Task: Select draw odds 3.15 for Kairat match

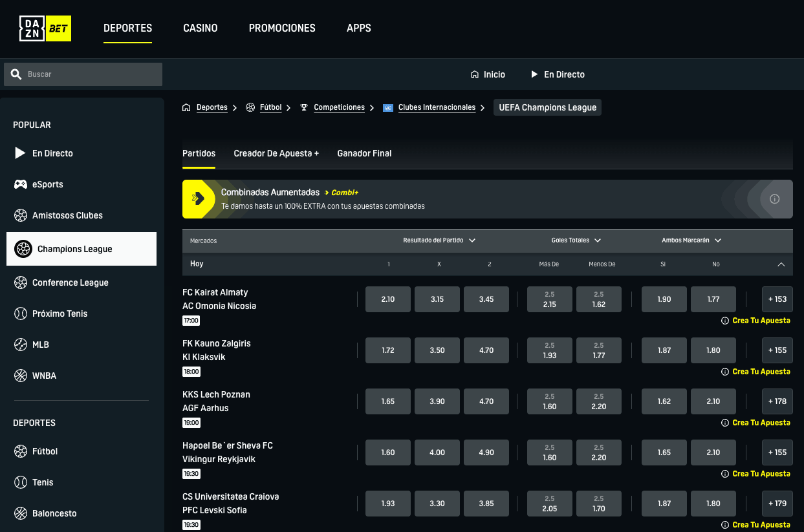Action: pyautogui.click(x=437, y=299)
